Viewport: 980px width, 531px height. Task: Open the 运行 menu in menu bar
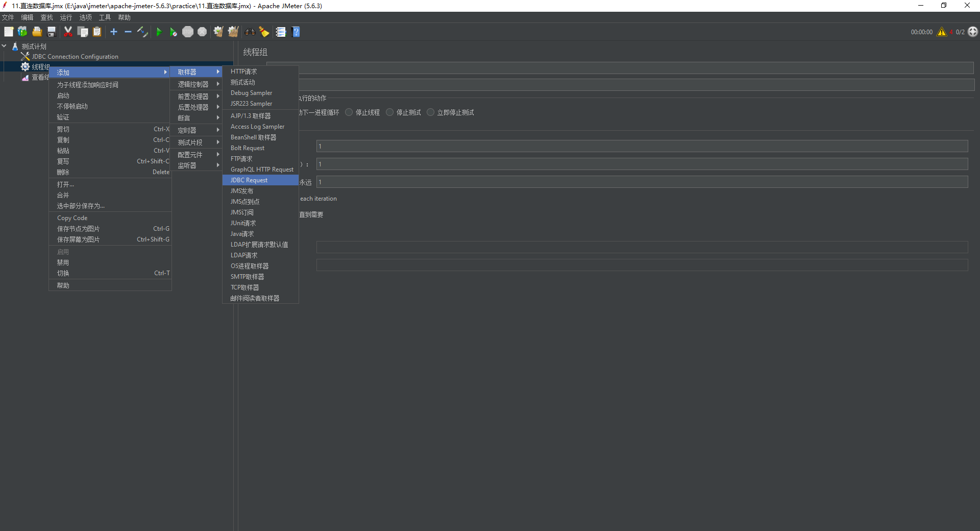[x=66, y=17]
